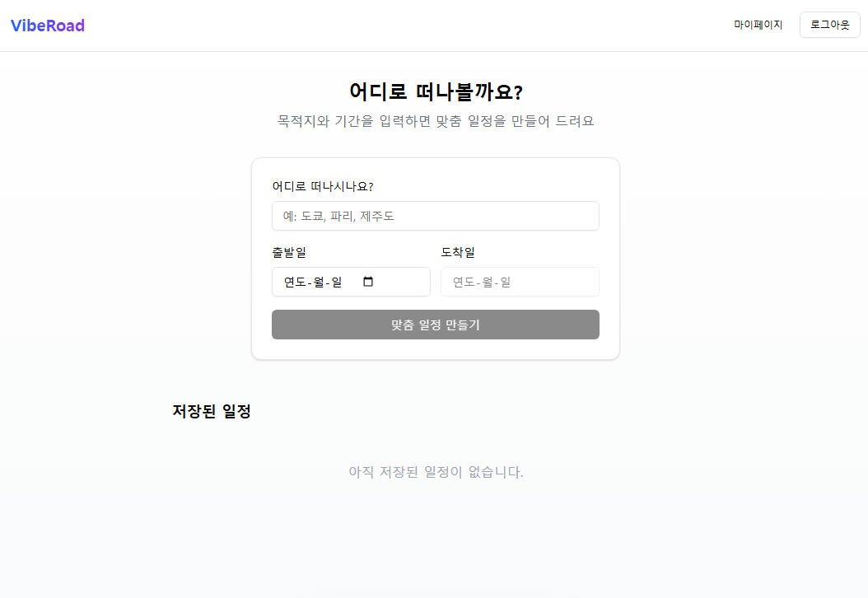The height and width of the screenshot is (598, 868).
Task: Navigate to My Page via the header link
Action: point(758,24)
